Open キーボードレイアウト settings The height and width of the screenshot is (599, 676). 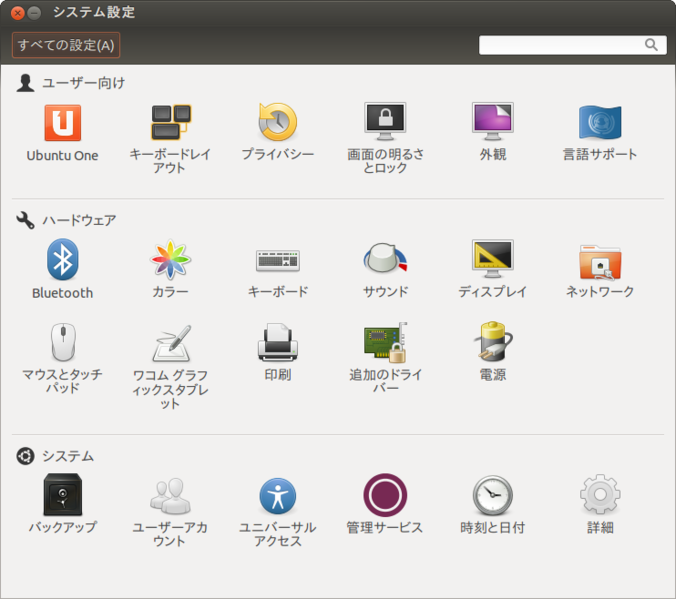[170, 124]
